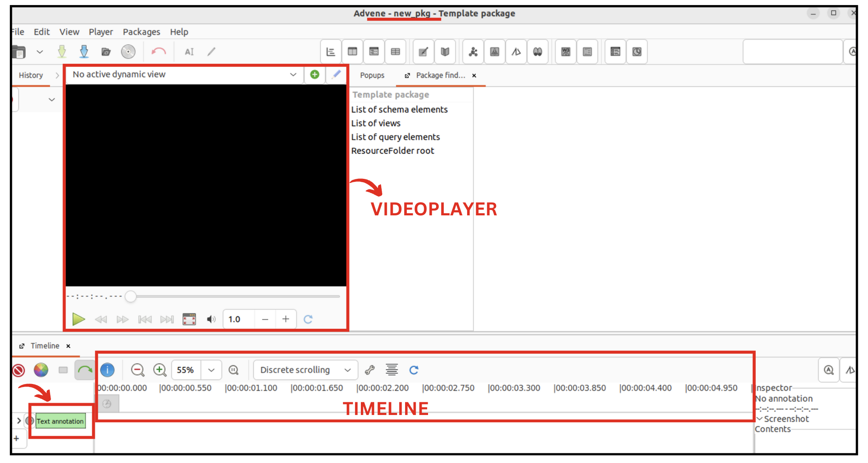
Task: Open the binoculars finder icon
Action: click(x=538, y=52)
